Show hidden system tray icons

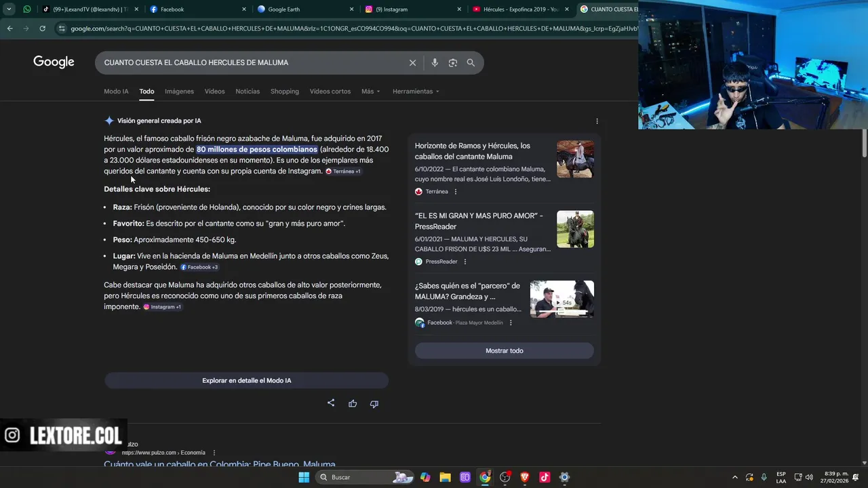(735, 477)
